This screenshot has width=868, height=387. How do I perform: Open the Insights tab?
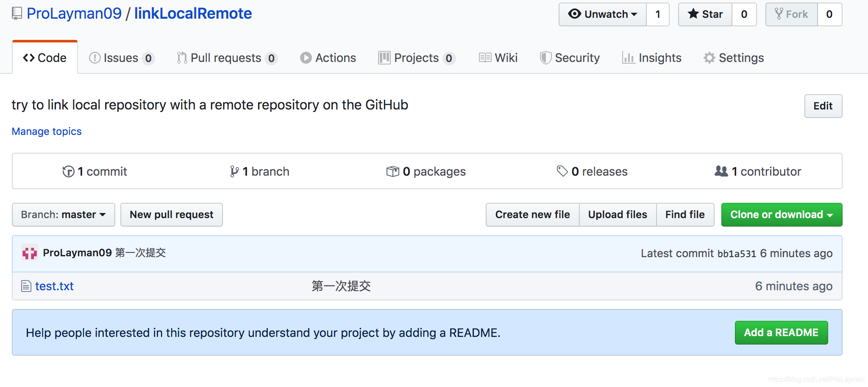coord(652,58)
